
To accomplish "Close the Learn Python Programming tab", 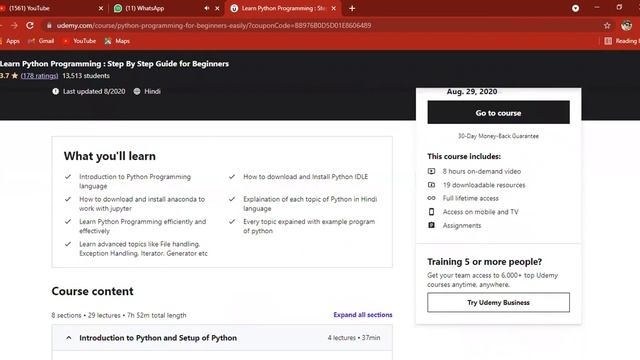I will click(x=333, y=8).
